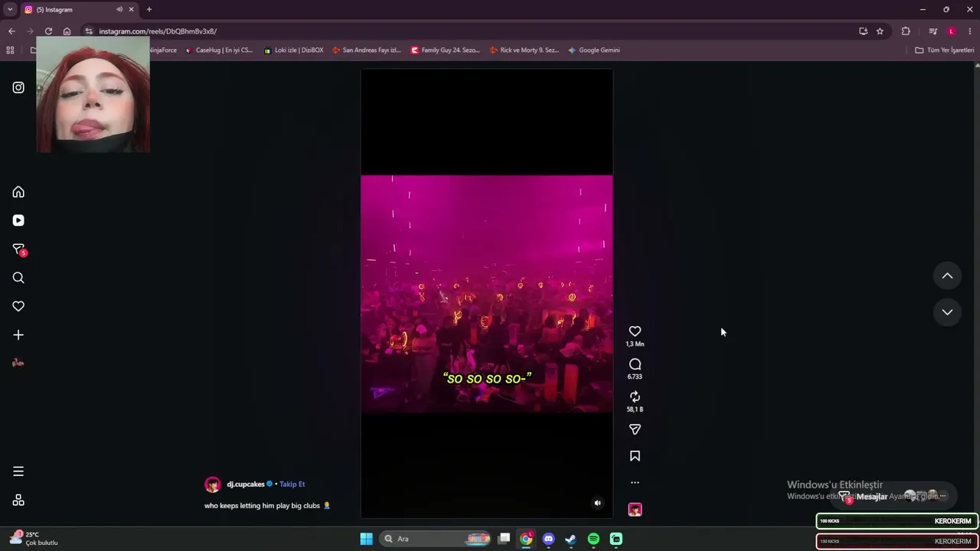Close the Instagram browser tab
This screenshot has width=980, height=551.
click(x=131, y=9)
